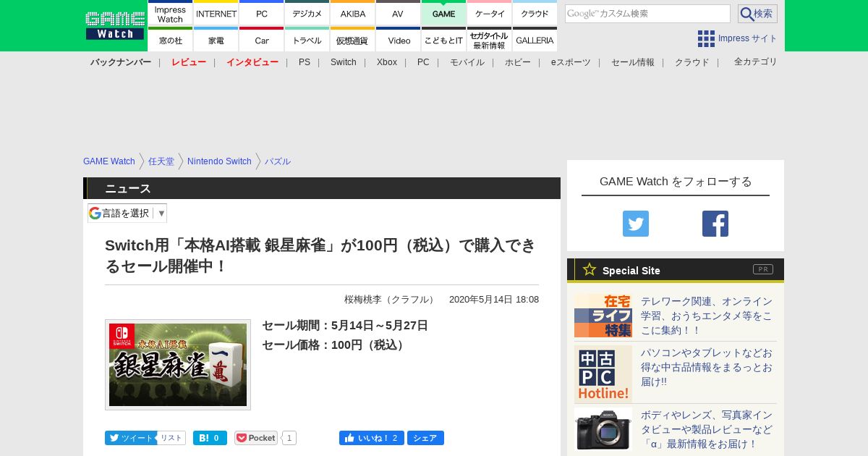
Task: Click the Twitter list button
Action: click(x=171, y=438)
